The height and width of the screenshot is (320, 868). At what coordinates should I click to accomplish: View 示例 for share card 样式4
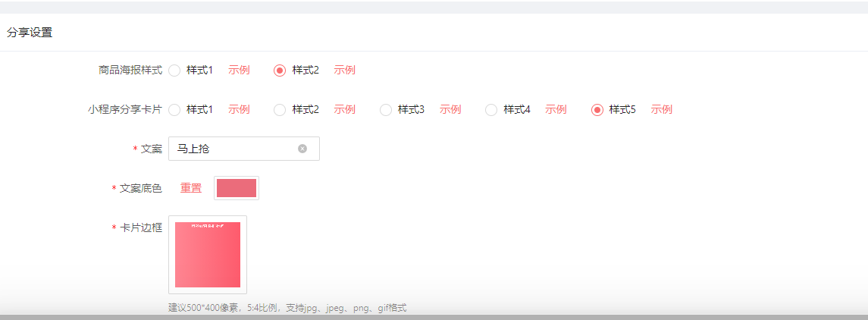click(x=556, y=110)
